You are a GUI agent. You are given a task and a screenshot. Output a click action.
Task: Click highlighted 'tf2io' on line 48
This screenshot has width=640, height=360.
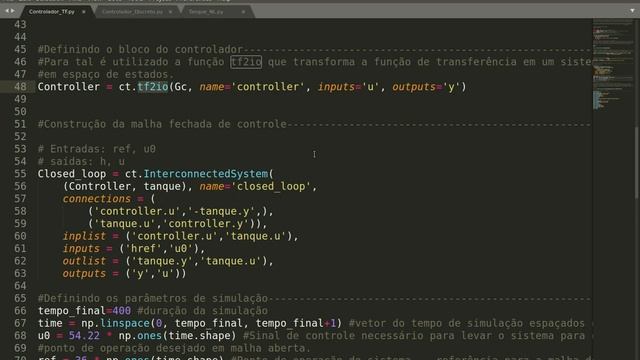click(x=153, y=87)
